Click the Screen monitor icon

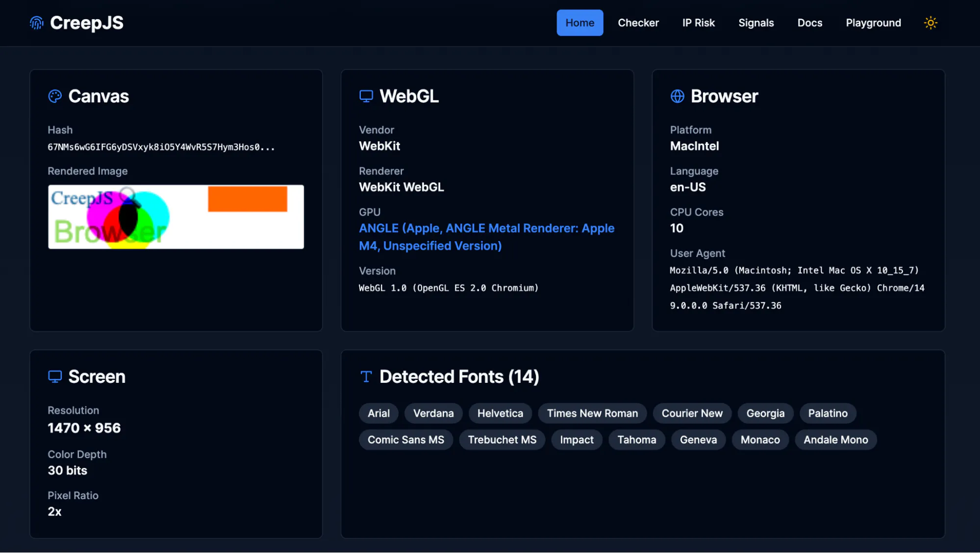(55, 377)
